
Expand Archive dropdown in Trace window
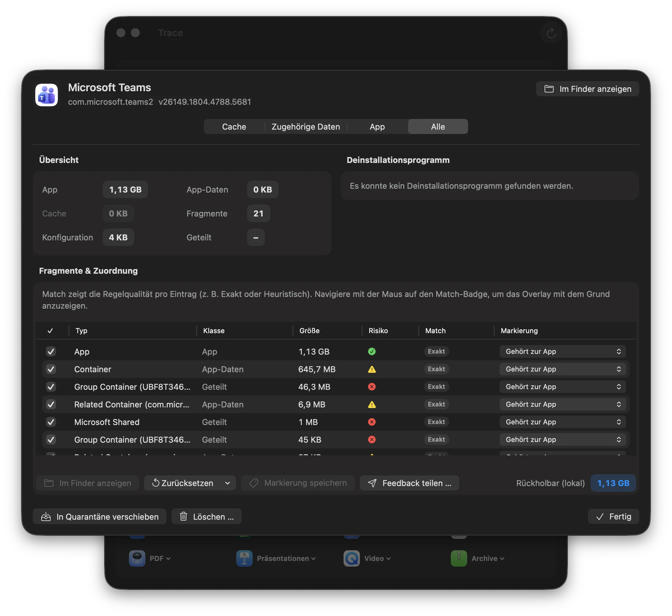point(502,558)
